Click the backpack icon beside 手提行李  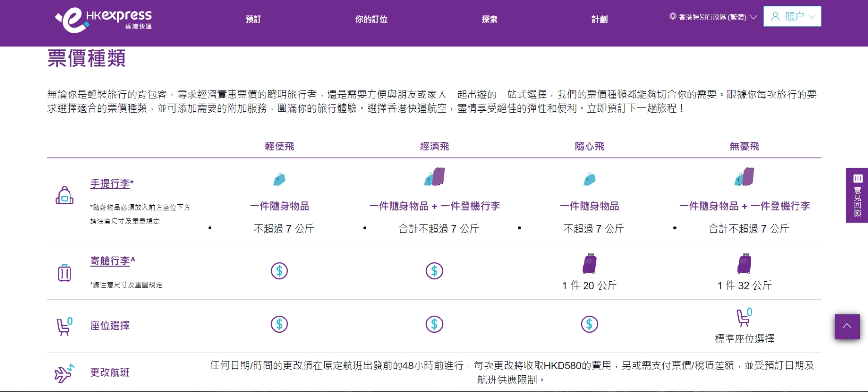pyautogui.click(x=65, y=196)
